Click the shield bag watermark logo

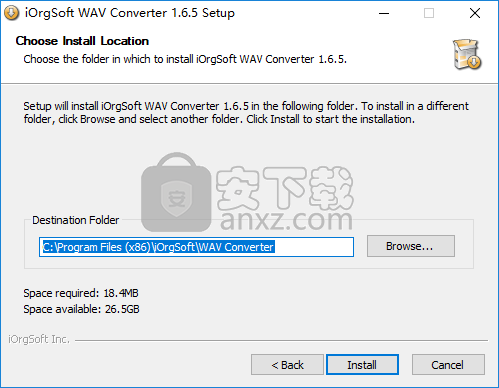point(176,192)
